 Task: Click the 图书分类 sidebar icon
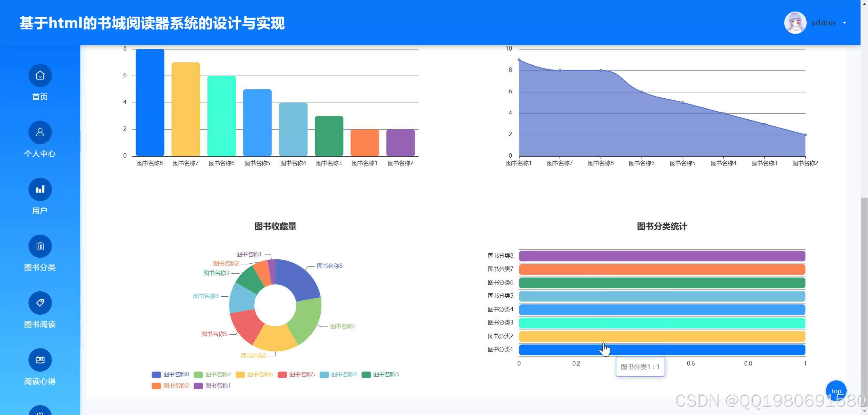click(x=40, y=246)
